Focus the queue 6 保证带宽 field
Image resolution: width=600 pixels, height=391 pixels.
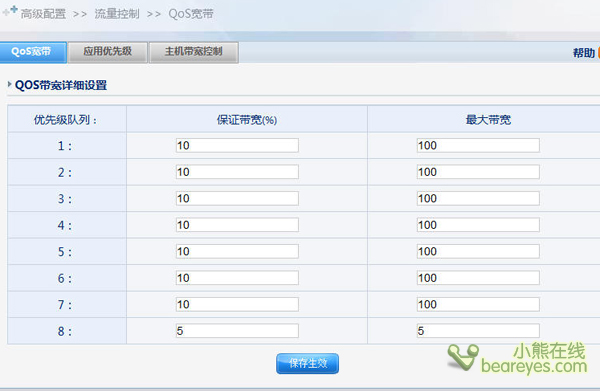[237, 278]
